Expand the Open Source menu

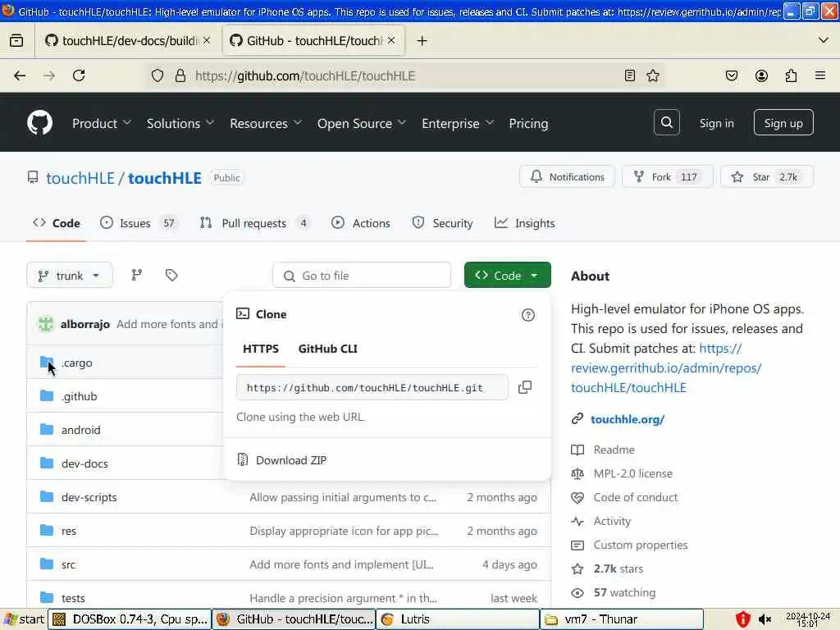(x=362, y=123)
